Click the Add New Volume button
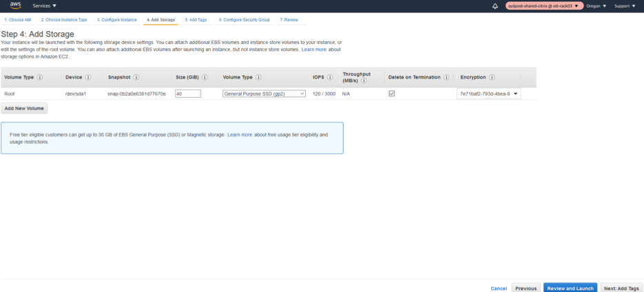This screenshot has width=644, height=292. 24,108
